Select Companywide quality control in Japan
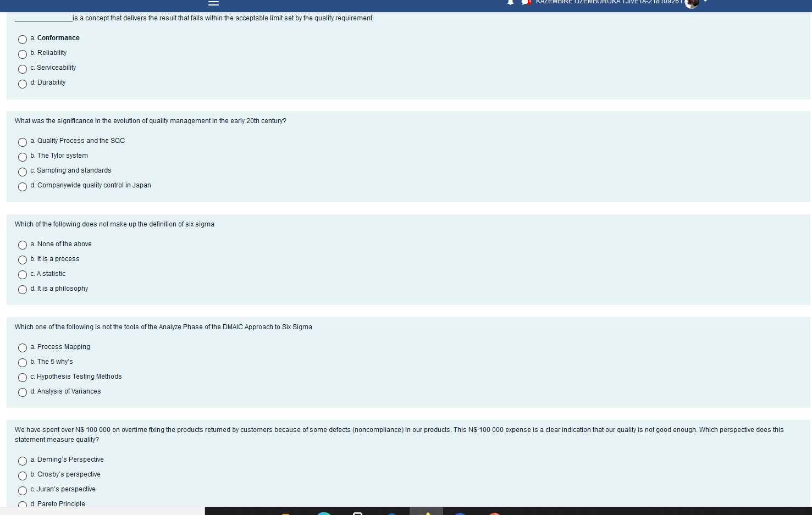The width and height of the screenshot is (812, 515). click(23, 186)
